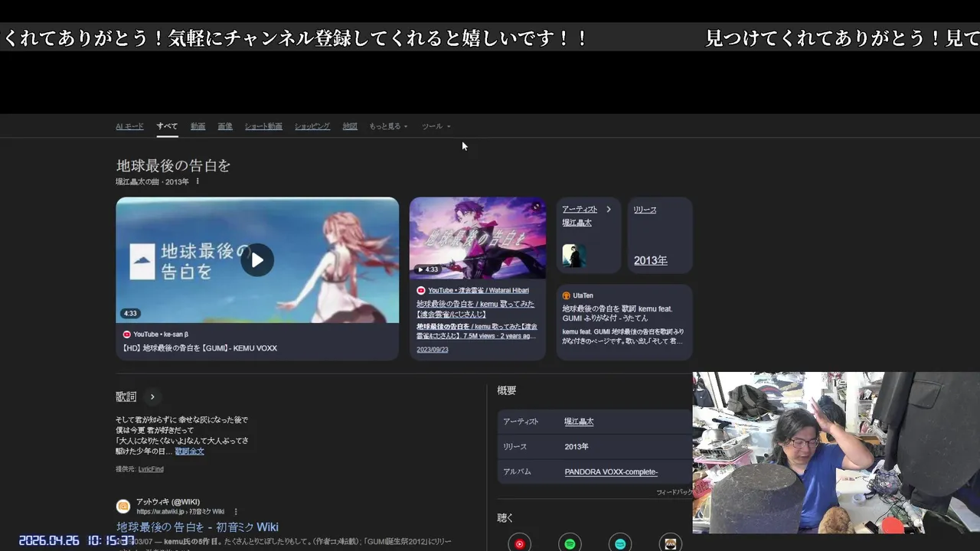Open the three-dot menu beside 堀江晶太の曲・2013年
This screenshot has width=980, height=551.
tap(198, 181)
